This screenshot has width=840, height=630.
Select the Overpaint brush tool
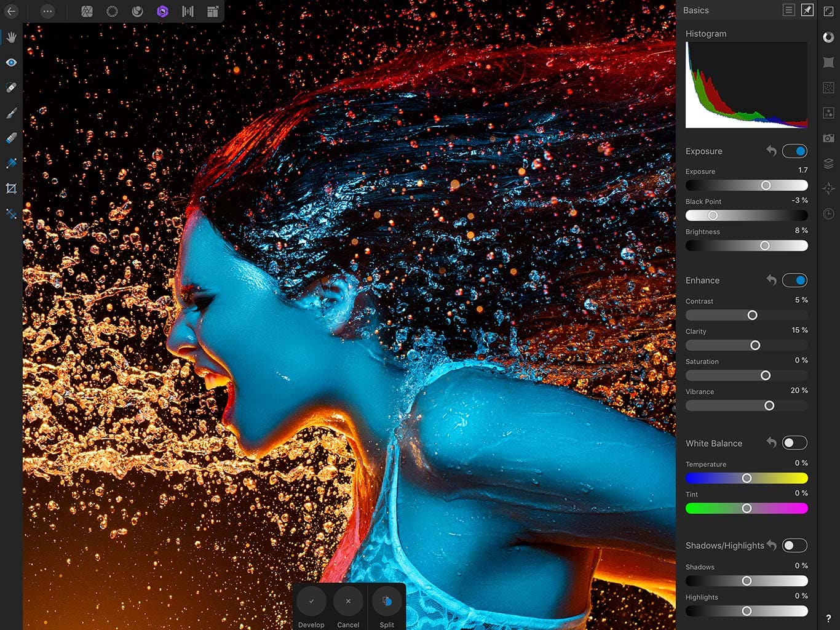10,113
